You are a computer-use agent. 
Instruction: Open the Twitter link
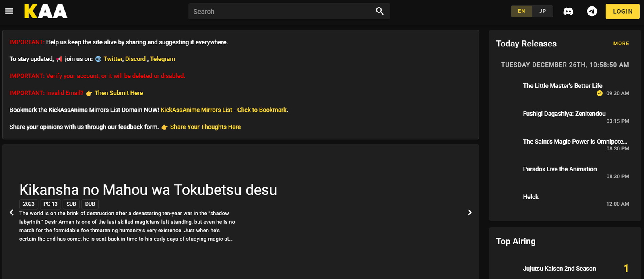113,59
